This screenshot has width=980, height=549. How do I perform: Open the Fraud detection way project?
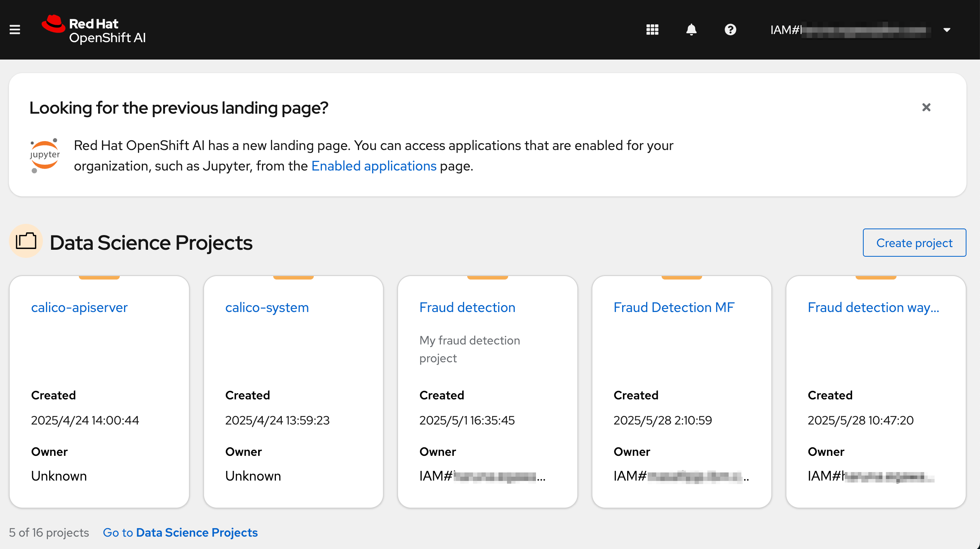[874, 307]
